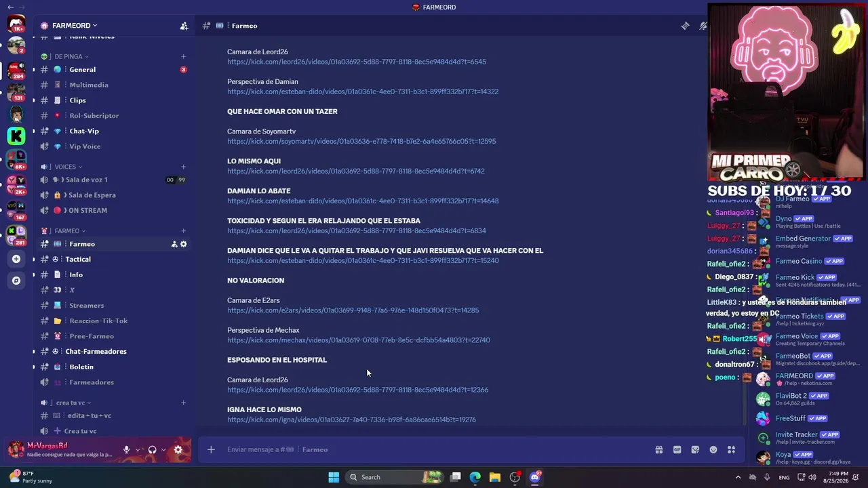Add a channel to DE PINGA category
The width and height of the screenshot is (868, 488).
coord(183,56)
